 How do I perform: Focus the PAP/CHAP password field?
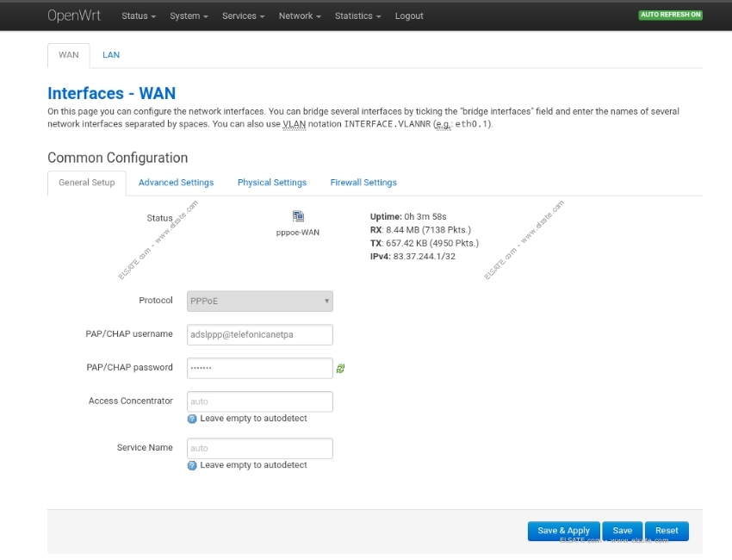pyautogui.click(x=260, y=369)
